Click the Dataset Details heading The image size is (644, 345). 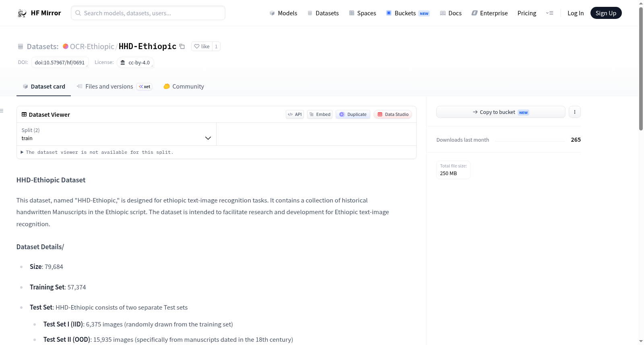[x=40, y=247]
